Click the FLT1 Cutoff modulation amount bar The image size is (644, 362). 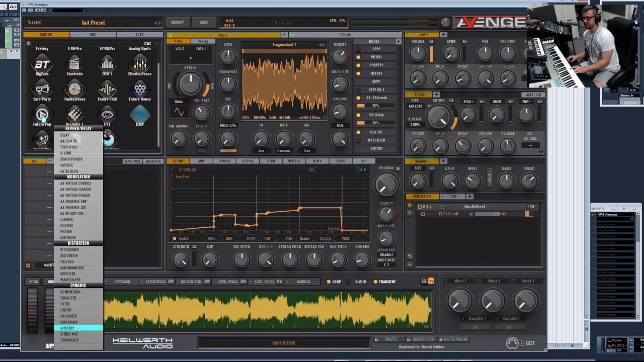(x=500, y=214)
